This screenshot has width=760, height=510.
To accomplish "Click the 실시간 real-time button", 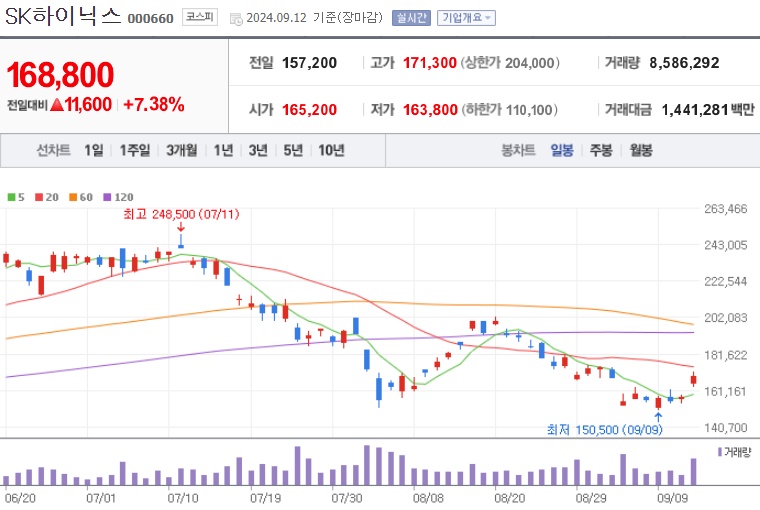I will pos(411,18).
